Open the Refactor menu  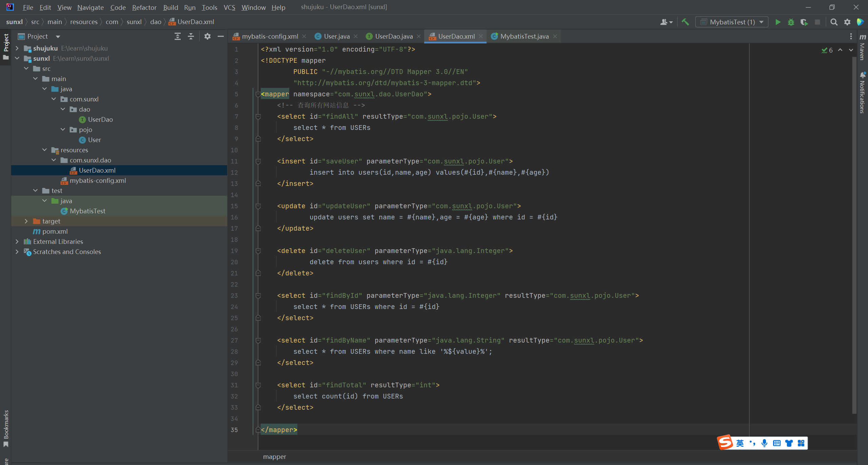coord(144,7)
